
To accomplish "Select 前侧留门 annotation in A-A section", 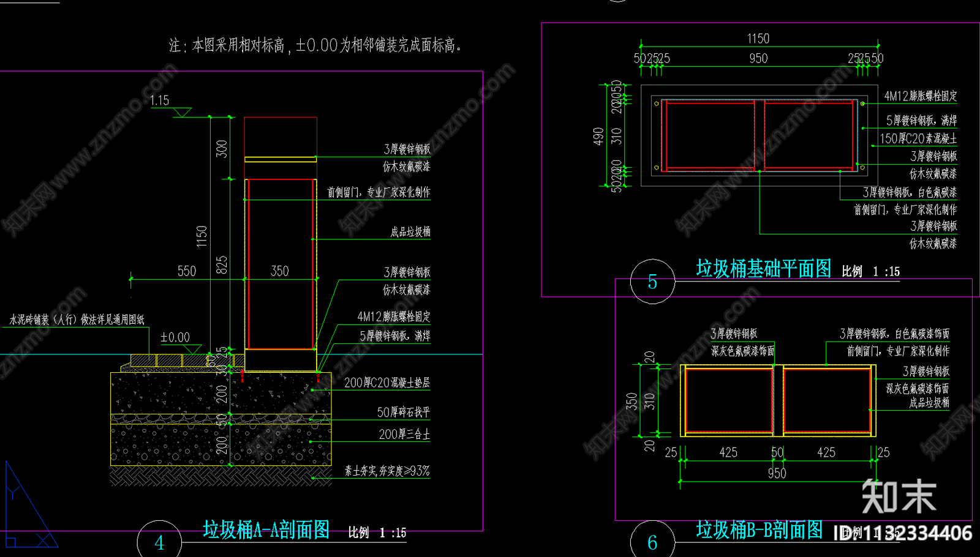I will (x=379, y=192).
